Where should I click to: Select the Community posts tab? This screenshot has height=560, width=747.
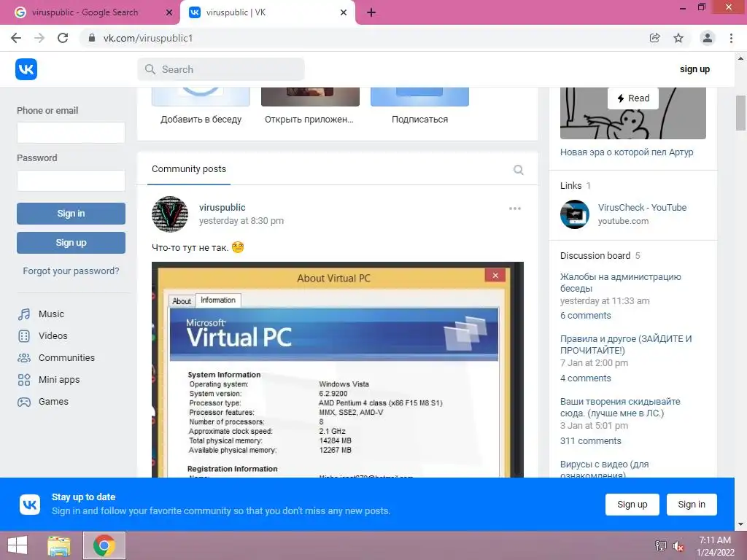click(x=189, y=169)
